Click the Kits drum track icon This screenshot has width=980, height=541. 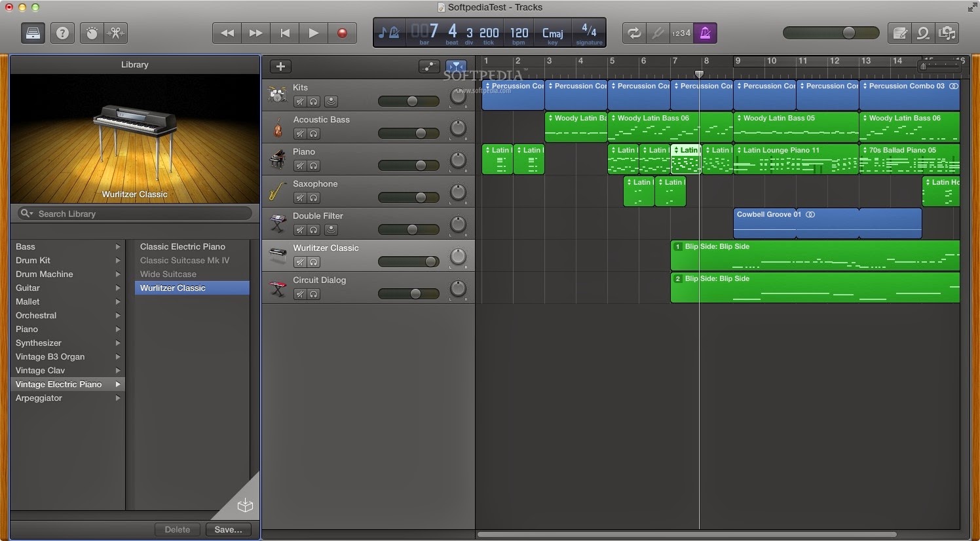[x=278, y=95]
